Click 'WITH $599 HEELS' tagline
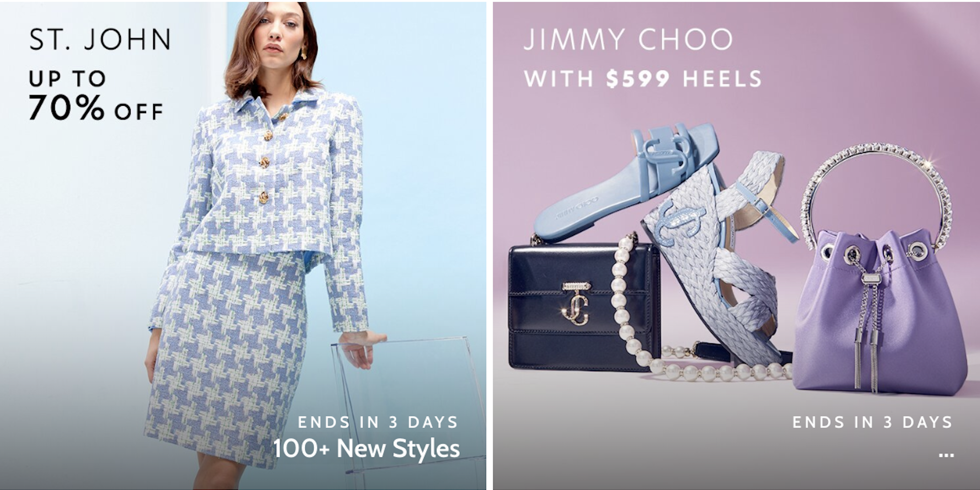 click(643, 79)
